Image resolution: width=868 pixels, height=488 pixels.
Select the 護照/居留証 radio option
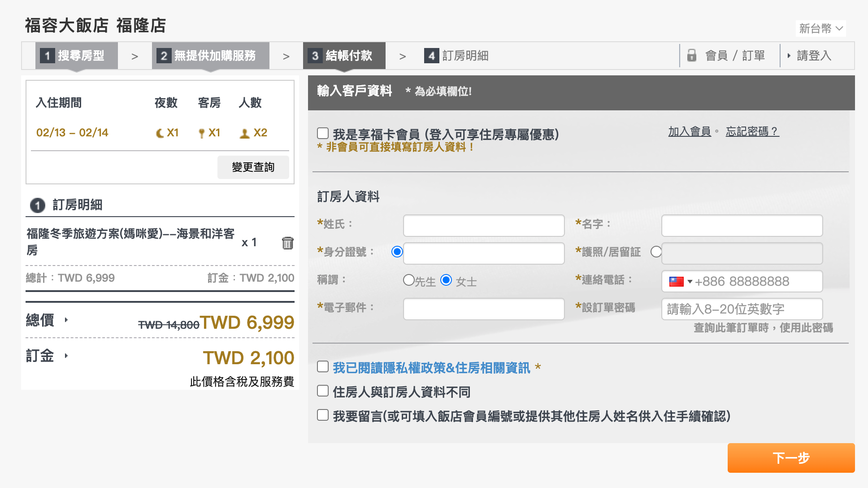point(656,252)
